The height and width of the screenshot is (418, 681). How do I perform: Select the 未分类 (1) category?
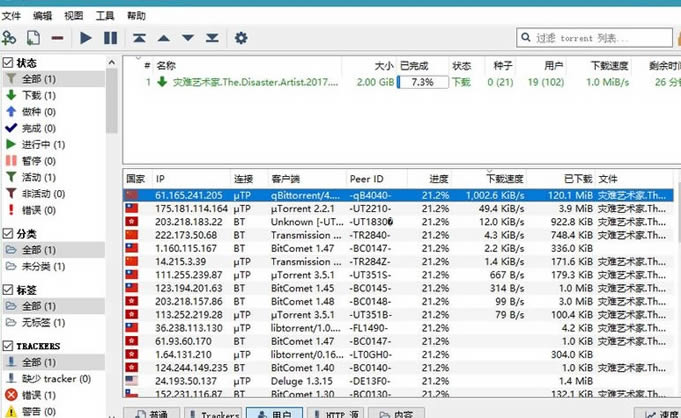[54, 266]
